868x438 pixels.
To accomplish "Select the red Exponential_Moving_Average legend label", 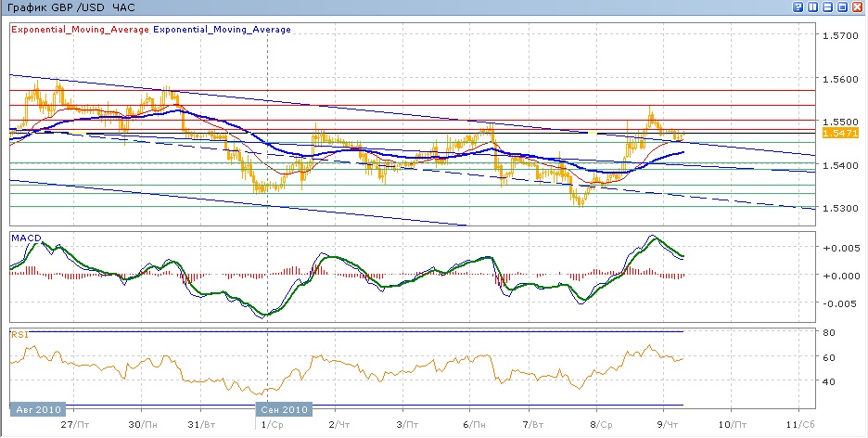I will [79, 30].
